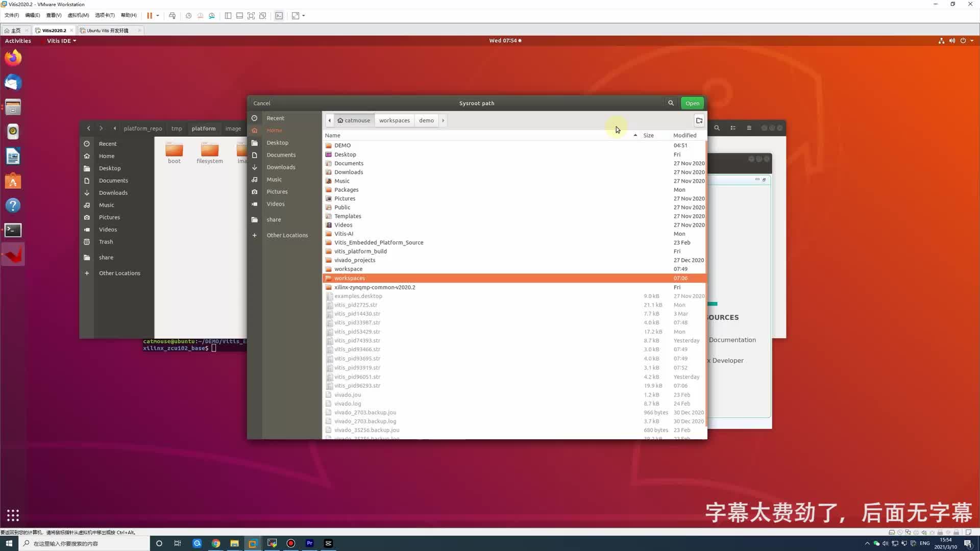
Task: Expand the Other Locations sidebar item
Action: (287, 235)
